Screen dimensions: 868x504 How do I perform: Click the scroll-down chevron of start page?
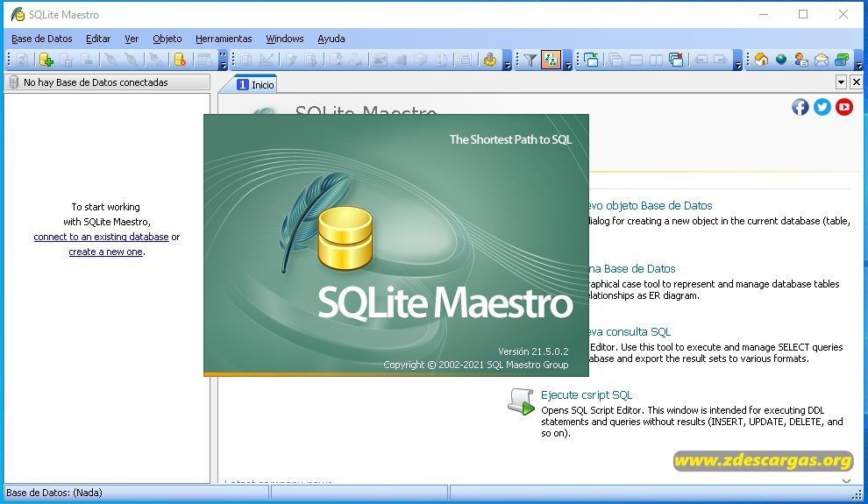coord(846,480)
